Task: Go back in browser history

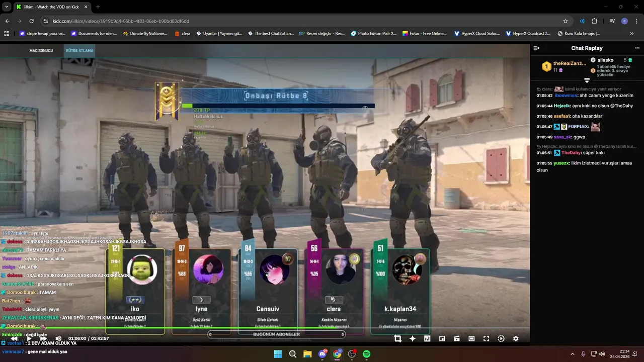Action: 8,21
